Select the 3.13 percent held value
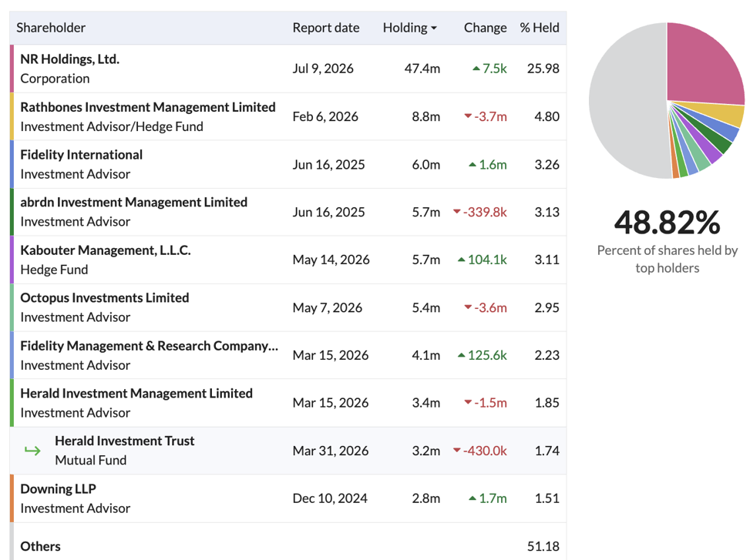The image size is (750, 560). 547,212
